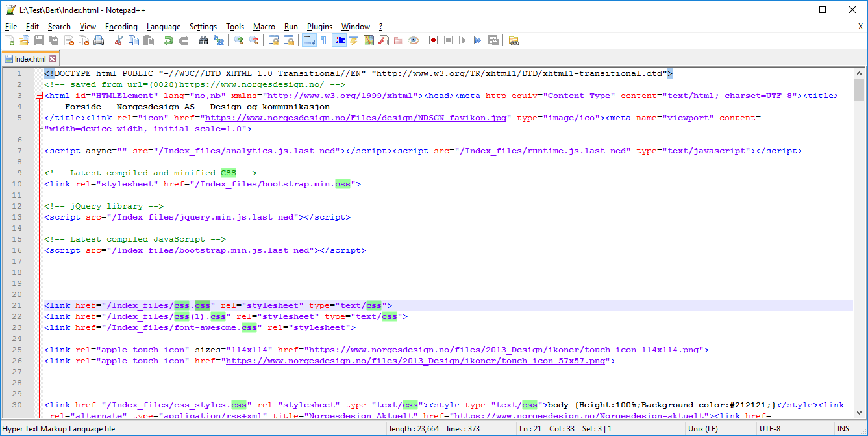Screen dimensions: 868x436
Task: Open the Tools menu
Action: click(x=235, y=27)
